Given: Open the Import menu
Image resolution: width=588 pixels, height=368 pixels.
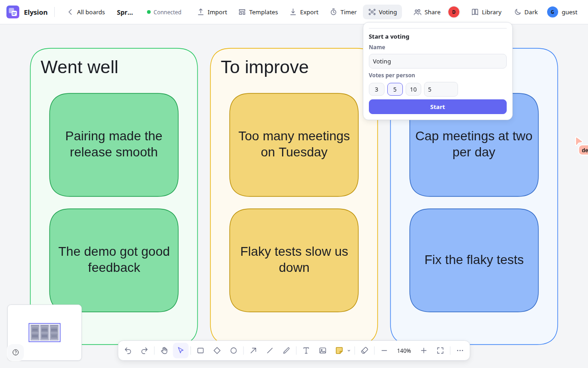Looking at the screenshot, I should click(212, 12).
